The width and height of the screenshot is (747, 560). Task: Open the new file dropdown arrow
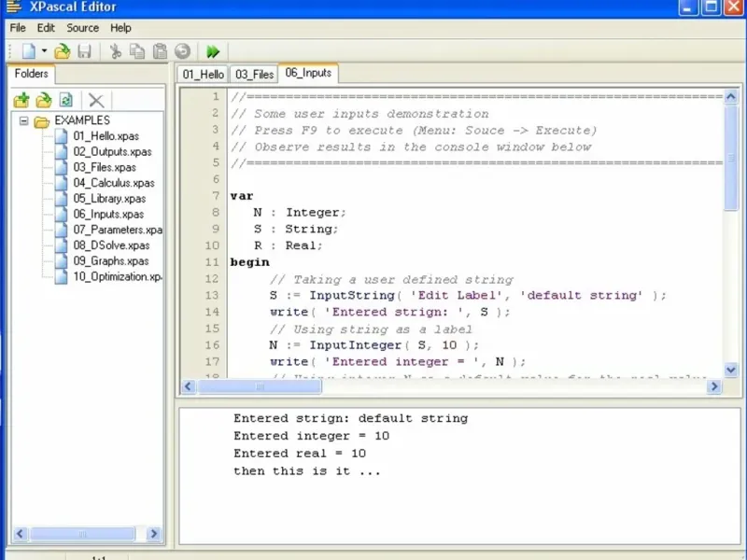44,50
